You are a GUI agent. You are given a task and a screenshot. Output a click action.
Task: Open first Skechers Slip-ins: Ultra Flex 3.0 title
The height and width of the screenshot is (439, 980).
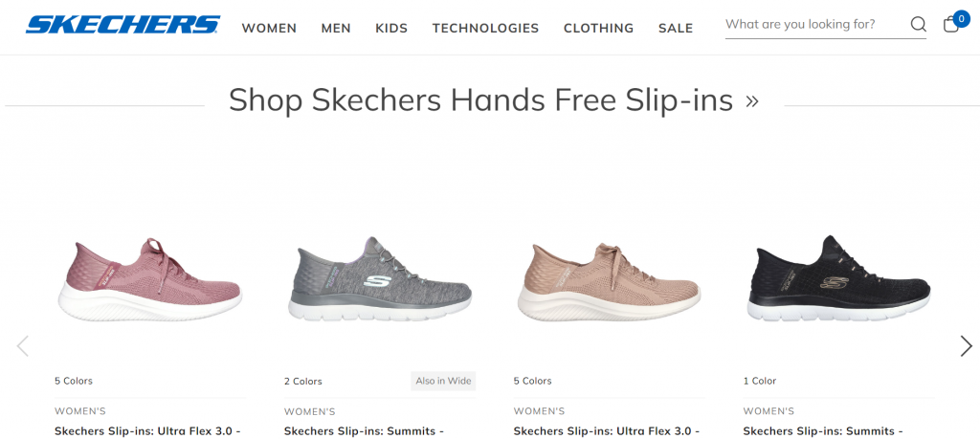147,431
